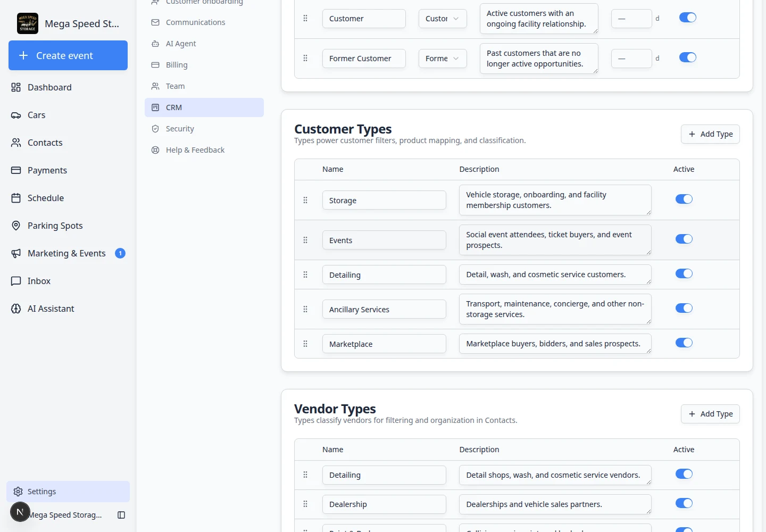This screenshot has width=766, height=532.
Task: Click the CRM settings icon
Action: coord(155,107)
